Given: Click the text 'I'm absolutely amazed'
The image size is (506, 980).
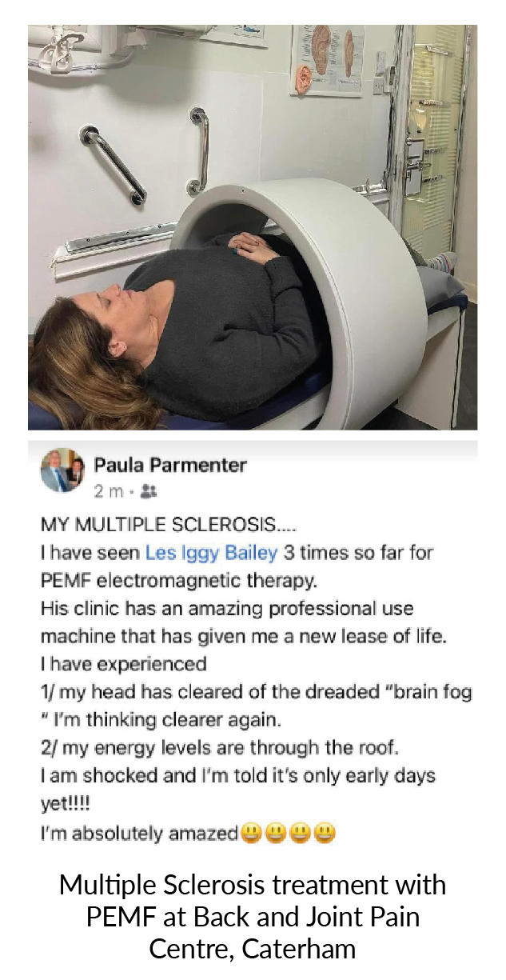Looking at the screenshot, I should [139, 834].
